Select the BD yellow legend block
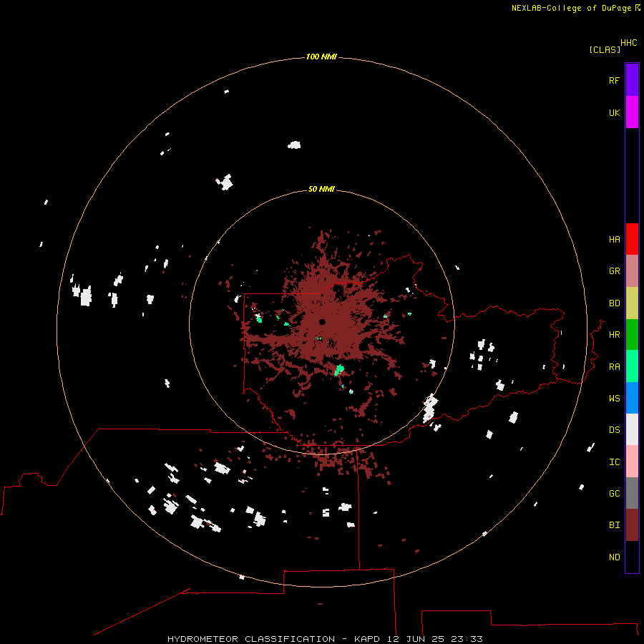 (632, 303)
